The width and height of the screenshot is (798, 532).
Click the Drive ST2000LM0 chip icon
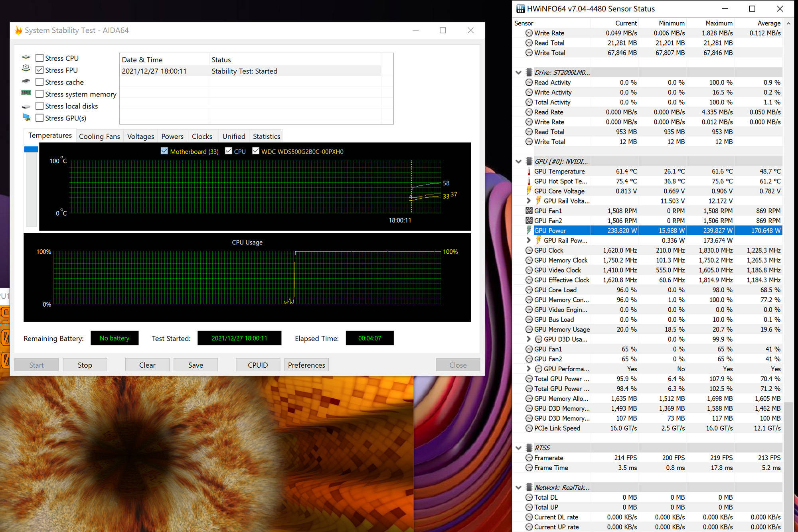[x=529, y=73]
